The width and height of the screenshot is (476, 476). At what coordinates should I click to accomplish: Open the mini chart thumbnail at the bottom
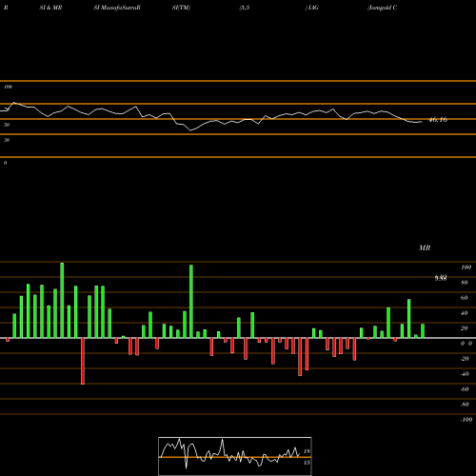(235, 456)
